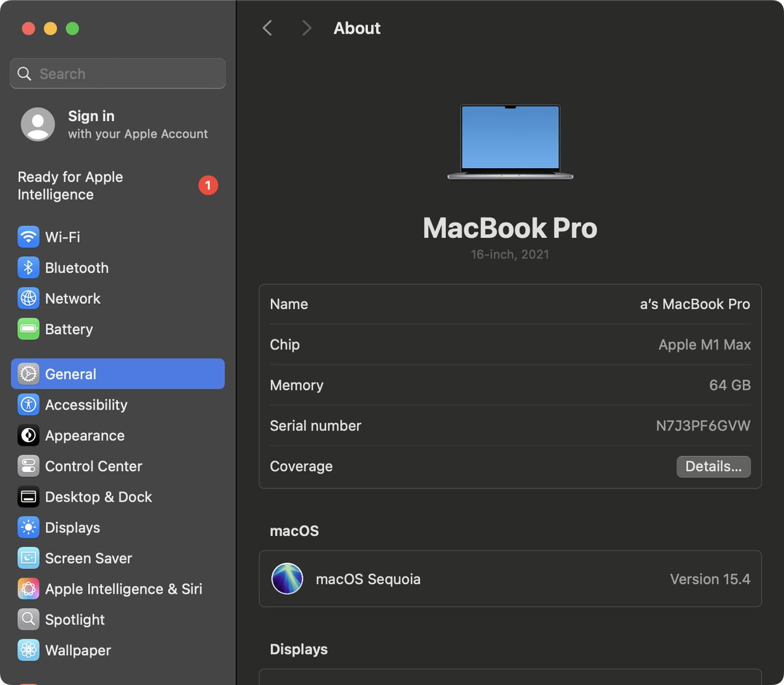Open the Screen Saver label
The image size is (784, 685).
coord(88,558)
